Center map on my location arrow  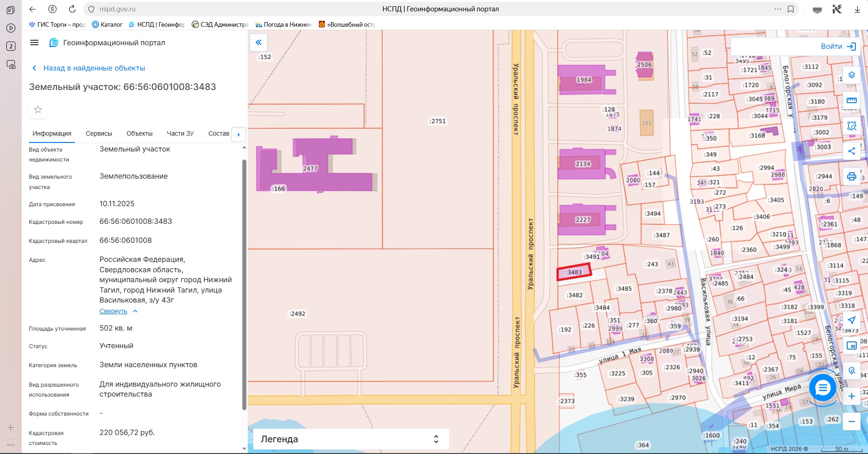[851, 320]
